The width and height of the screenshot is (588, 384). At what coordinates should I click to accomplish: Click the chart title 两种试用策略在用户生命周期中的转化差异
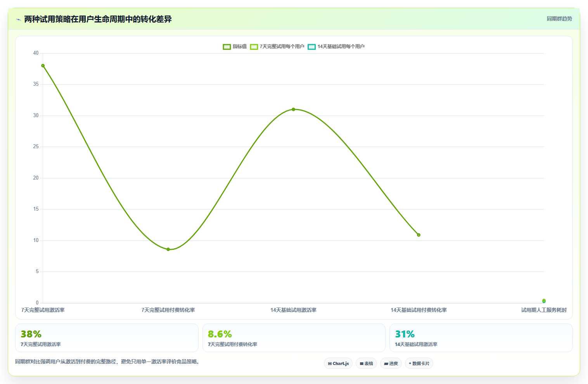tap(98, 19)
